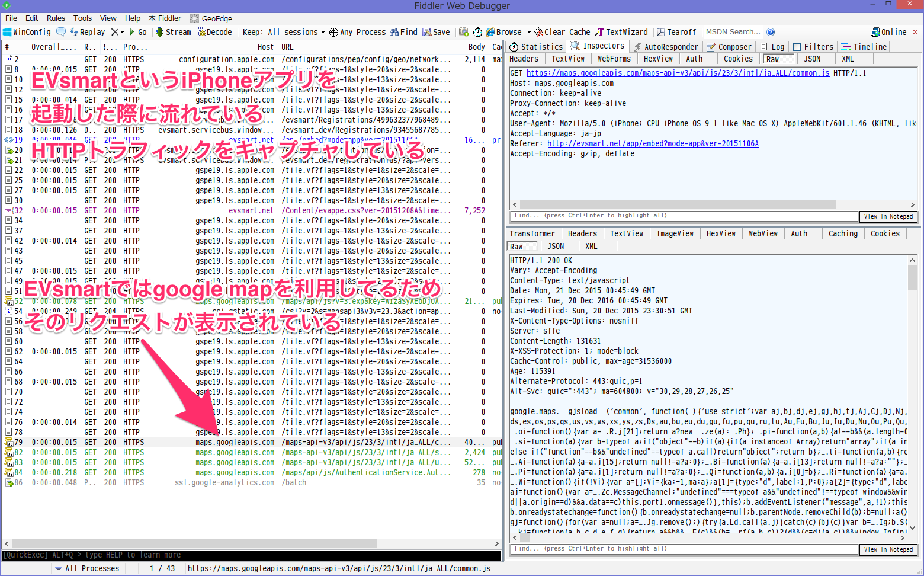Viewport: 924px width, 576px height.
Task: Open the File menu
Action: click(11, 18)
